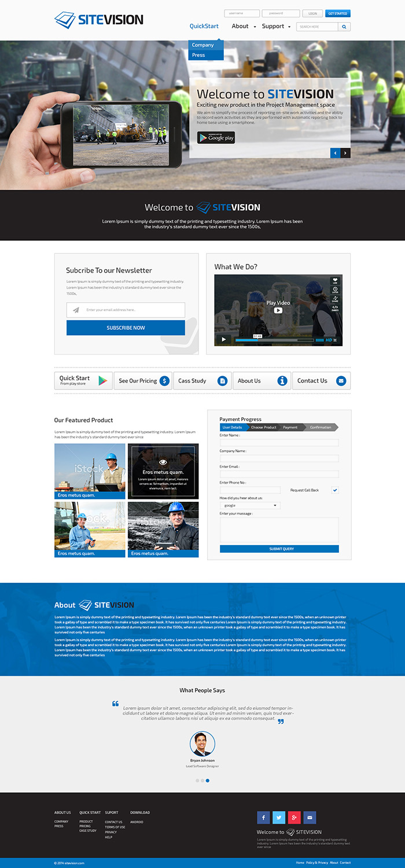Focus the SEARCH HERE field
This screenshot has width=405, height=868.
[317, 27]
